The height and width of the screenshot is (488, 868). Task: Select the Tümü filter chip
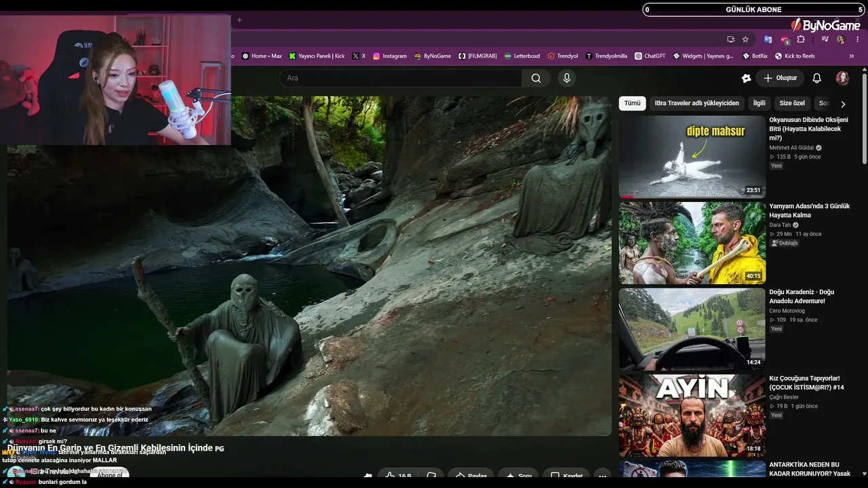(x=632, y=103)
